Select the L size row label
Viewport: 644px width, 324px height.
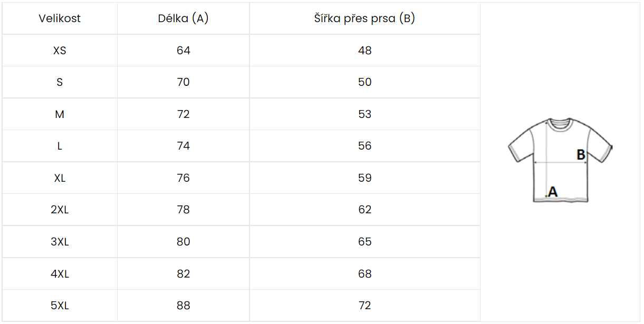click(60, 146)
